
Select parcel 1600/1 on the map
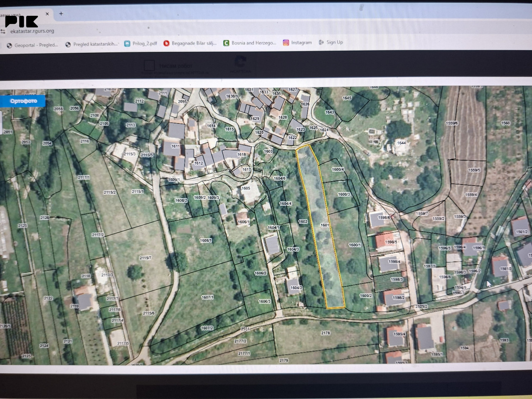point(355,245)
